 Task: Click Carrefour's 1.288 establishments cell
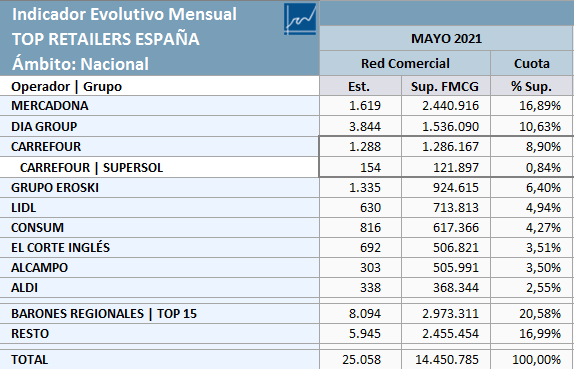pyautogui.click(x=361, y=147)
